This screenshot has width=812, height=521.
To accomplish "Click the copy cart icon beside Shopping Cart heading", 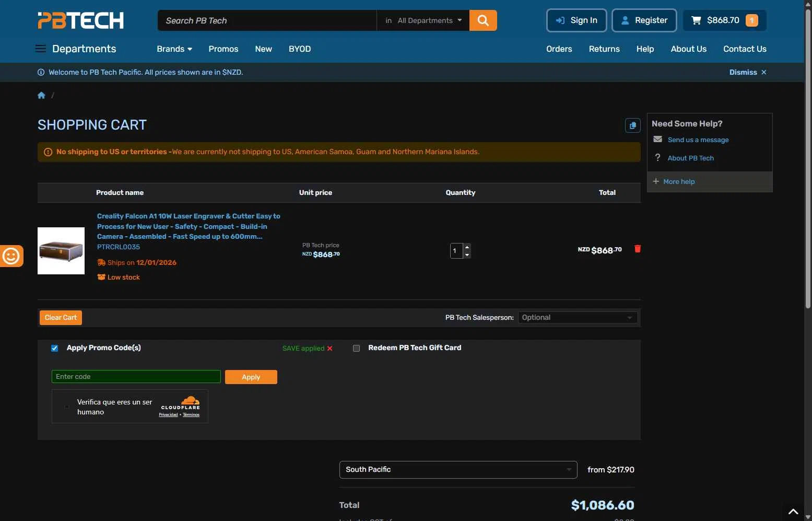I will point(632,125).
